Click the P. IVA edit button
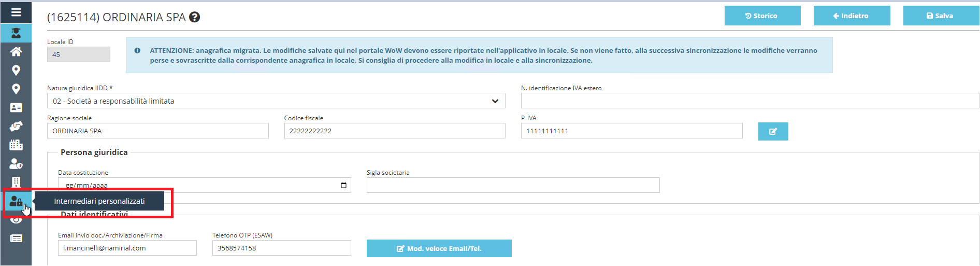 tap(773, 131)
